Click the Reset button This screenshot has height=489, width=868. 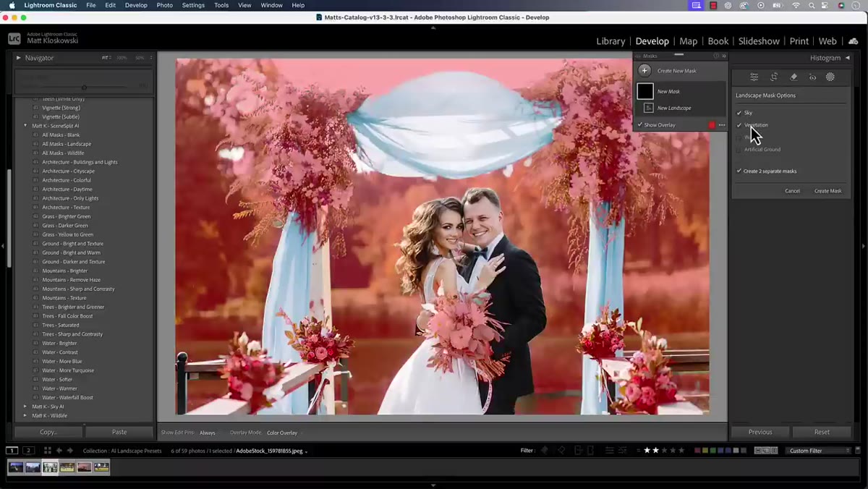click(822, 432)
